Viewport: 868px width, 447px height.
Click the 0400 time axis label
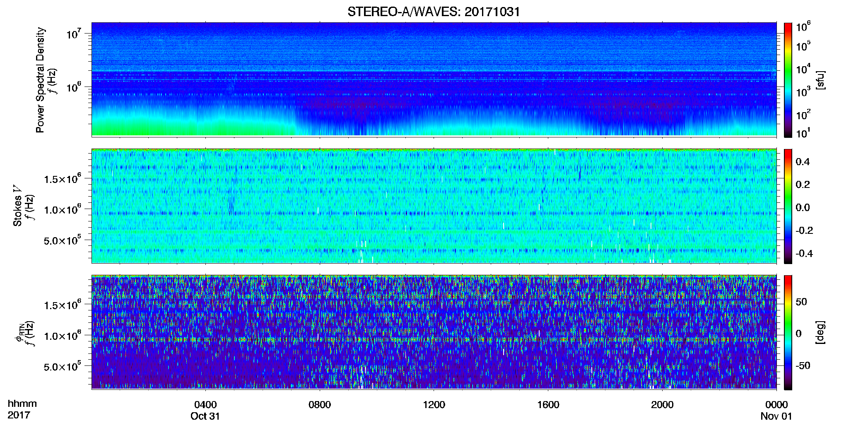coord(205,405)
